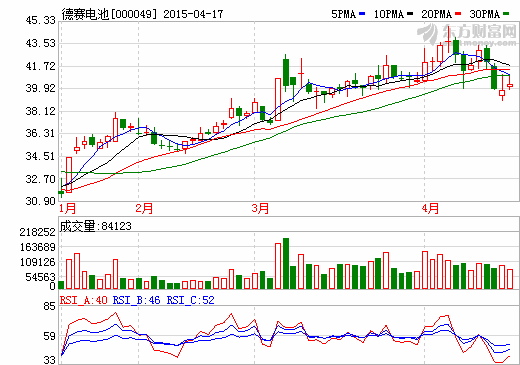The width and height of the screenshot is (520, 365).
Task: Click the red 20PMA legend color marker
Action: pyautogui.click(x=458, y=14)
